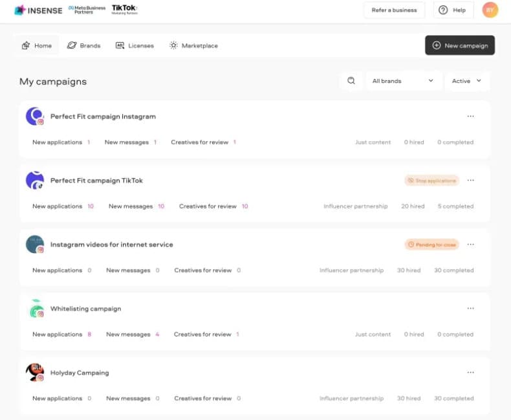Open Perfect Fit campaign TikTok
Image resolution: width=511 pixels, height=420 pixels.
96,181
